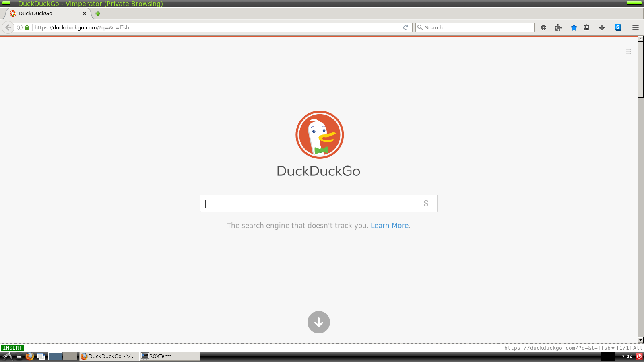
Task: Click magnifier icon in toolbar search box
Action: tap(420, 27)
